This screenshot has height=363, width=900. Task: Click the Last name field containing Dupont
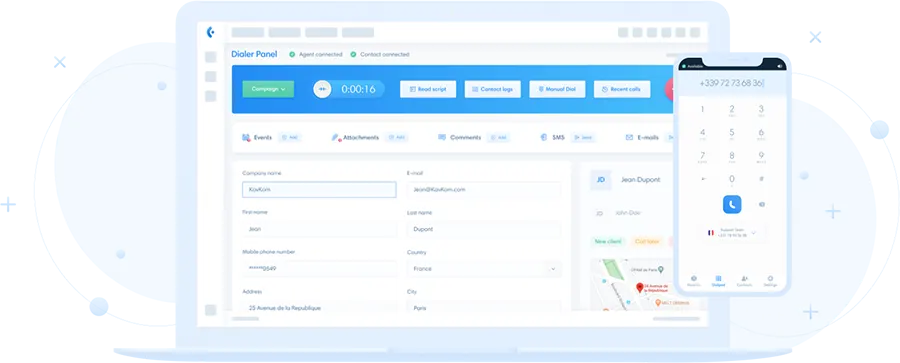coord(484,229)
